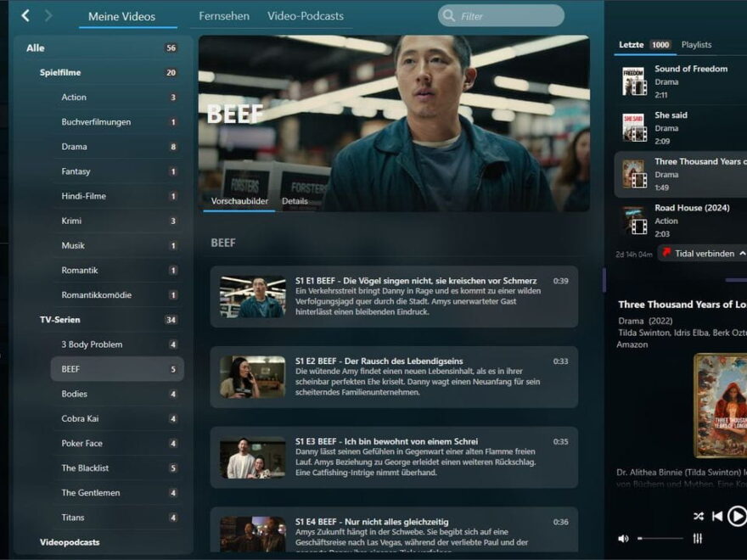Open She said video thumbnail icon
Image resolution: width=747 pixels, height=560 pixels.
[x=635, y=127]
